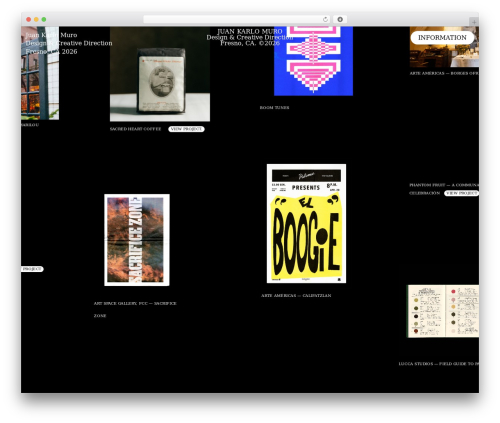The image size is (500, 423).
Task: Click the yellow minimize window button
Action: coord(36,19)
